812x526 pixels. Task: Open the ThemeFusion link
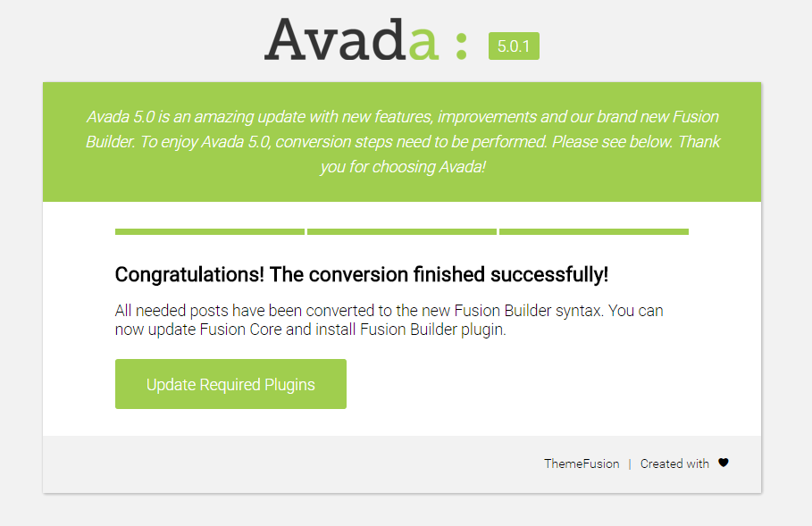(582, 463)
